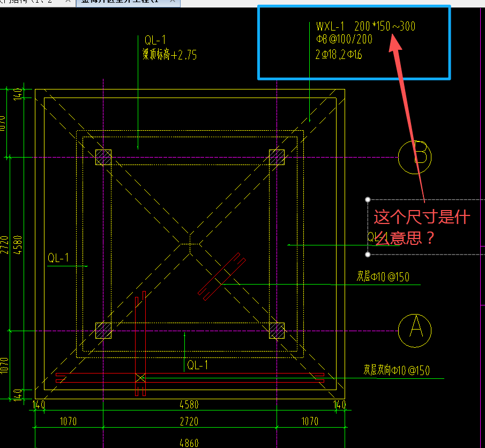
Task: Click the 2720 dimension value
Action: (189, 421)
